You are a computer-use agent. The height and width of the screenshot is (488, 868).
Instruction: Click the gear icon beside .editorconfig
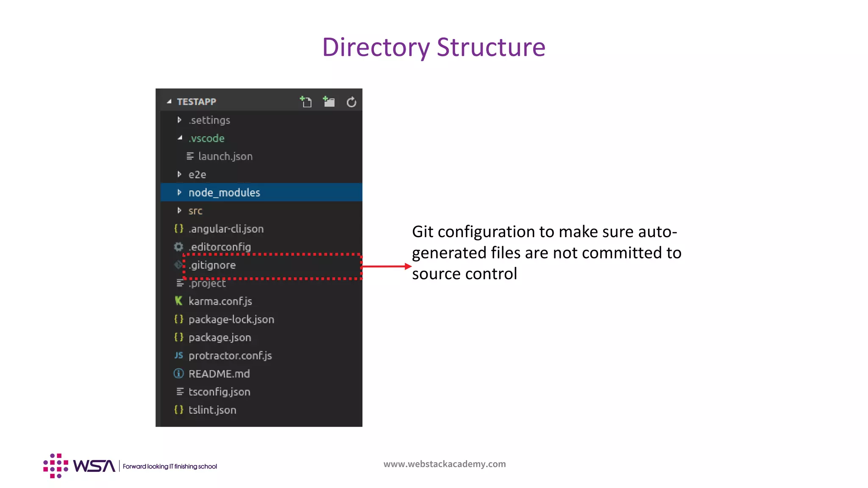point(178,247)
